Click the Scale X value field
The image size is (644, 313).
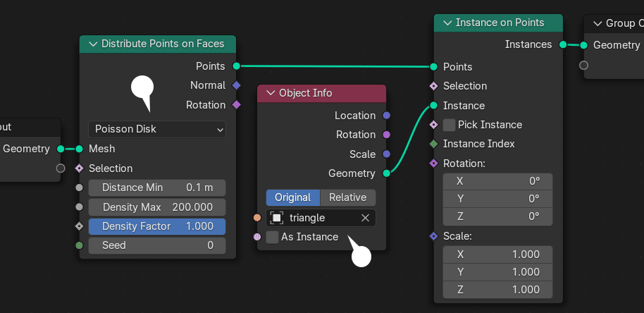click(x=497, y=254)
